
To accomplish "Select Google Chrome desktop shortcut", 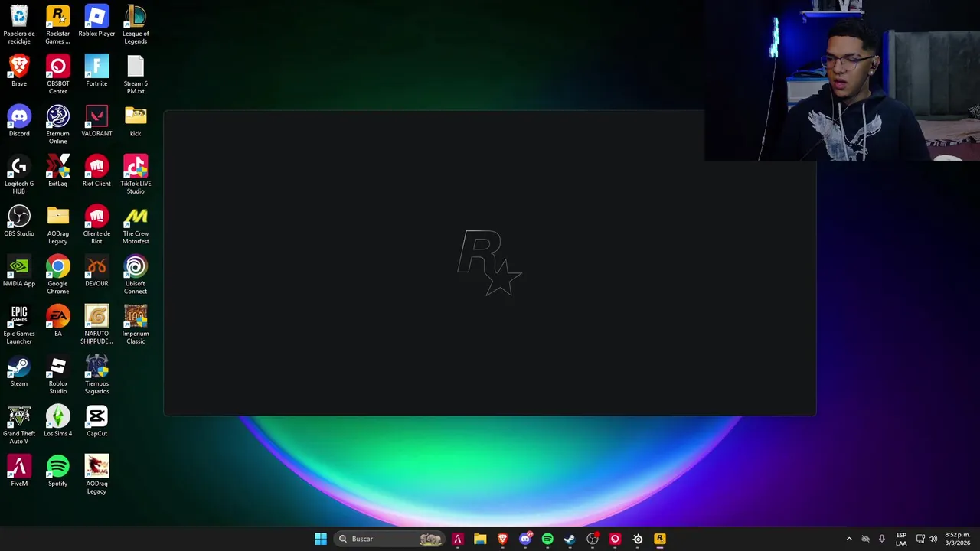I will pos(57,275).
